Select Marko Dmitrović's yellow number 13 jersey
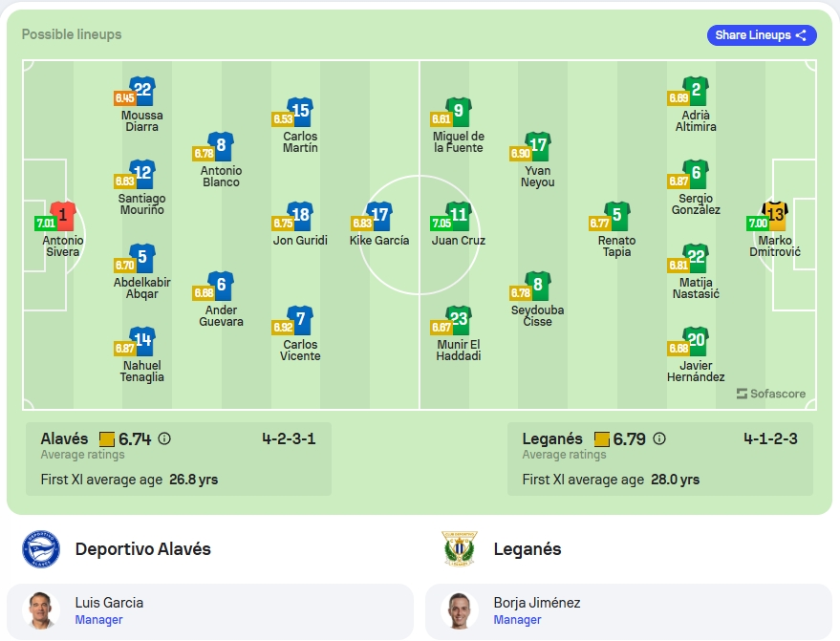The image size is (840, 641). 775,216
